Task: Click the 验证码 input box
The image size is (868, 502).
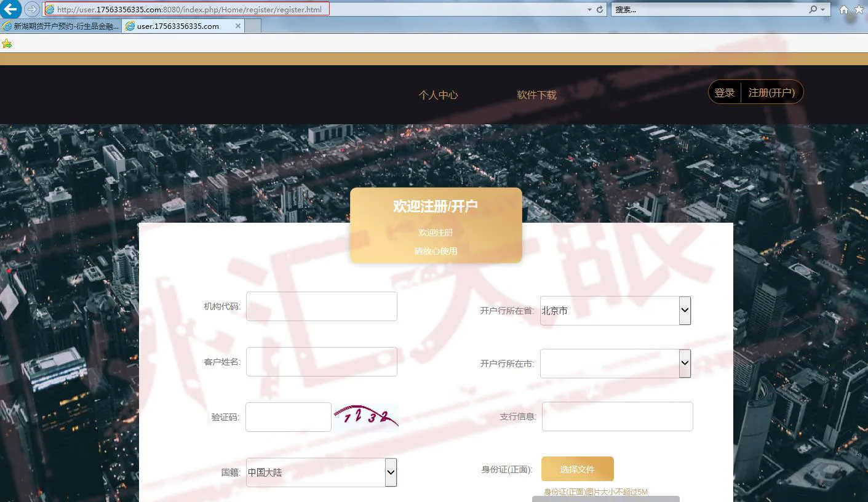Action: pos(289,417)
